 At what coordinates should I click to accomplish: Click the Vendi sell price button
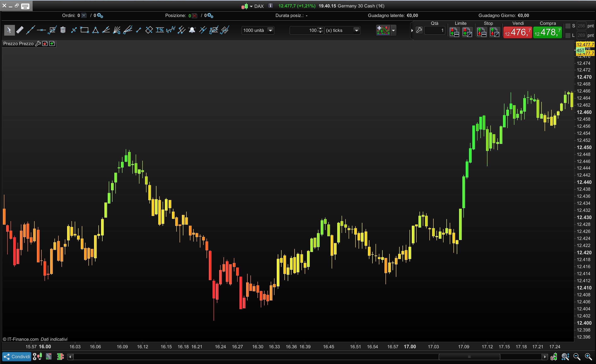click(517, 32)
